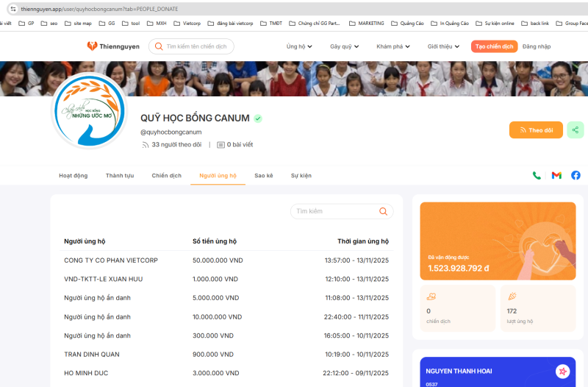Open the In Quảng Cáo bookmark folder

click(x=450, y=24)
